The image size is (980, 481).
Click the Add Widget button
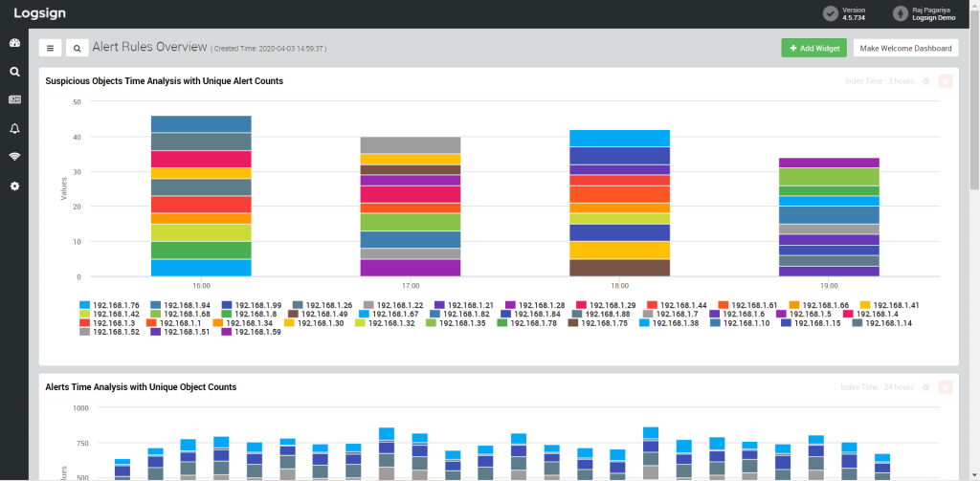click(x=813, y=48)
